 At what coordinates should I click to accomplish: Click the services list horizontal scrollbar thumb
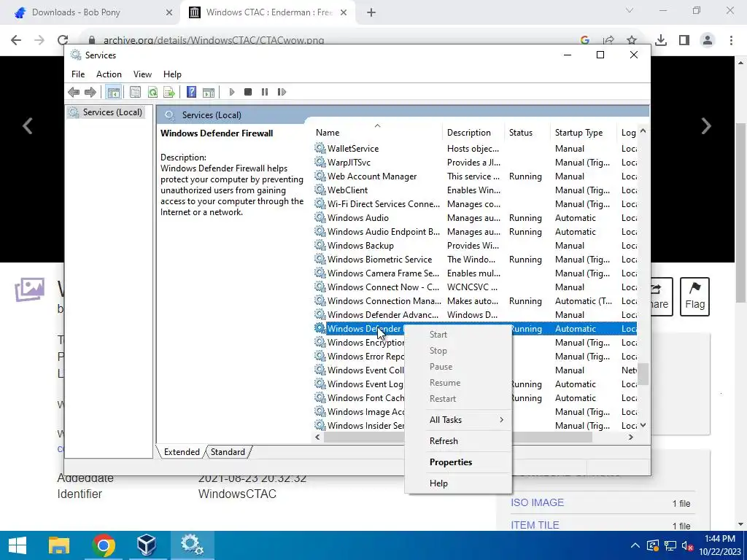457,437
